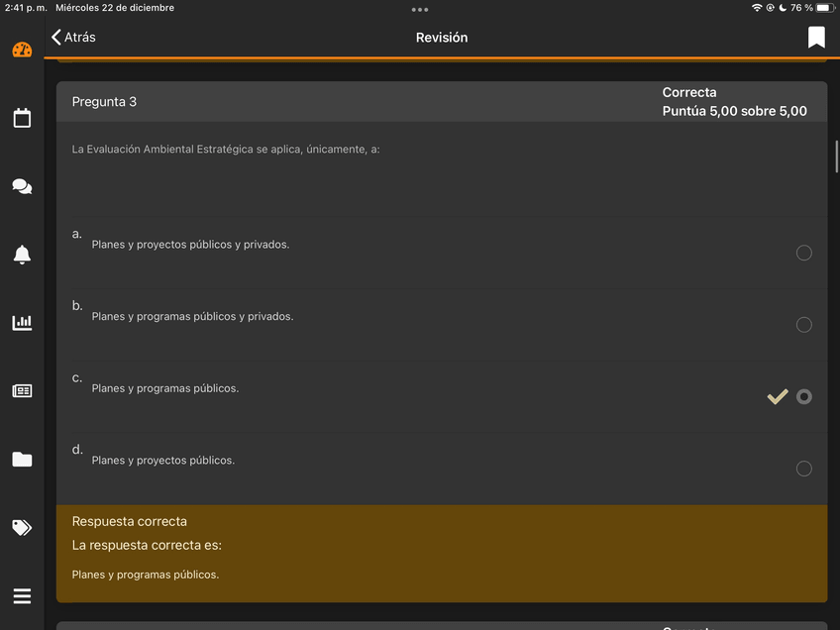
Task: Tap the vertical scrollbar indicator
Action: (x=837, y=157)
